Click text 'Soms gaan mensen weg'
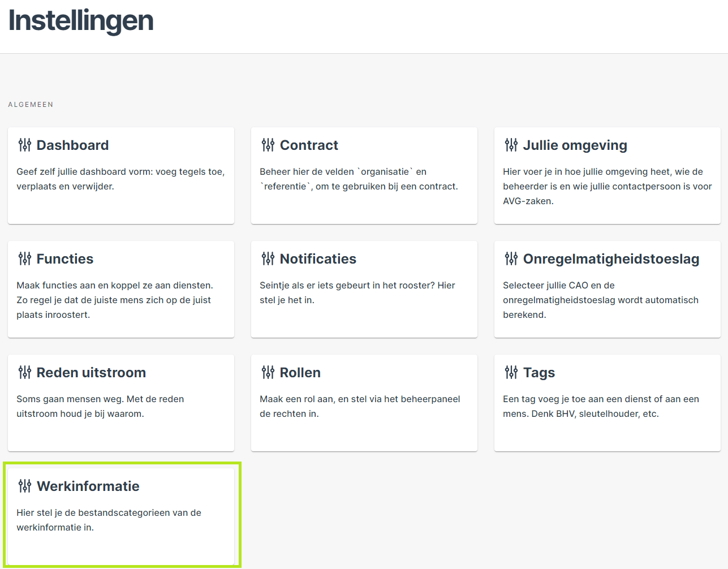 tap(70, 399)
